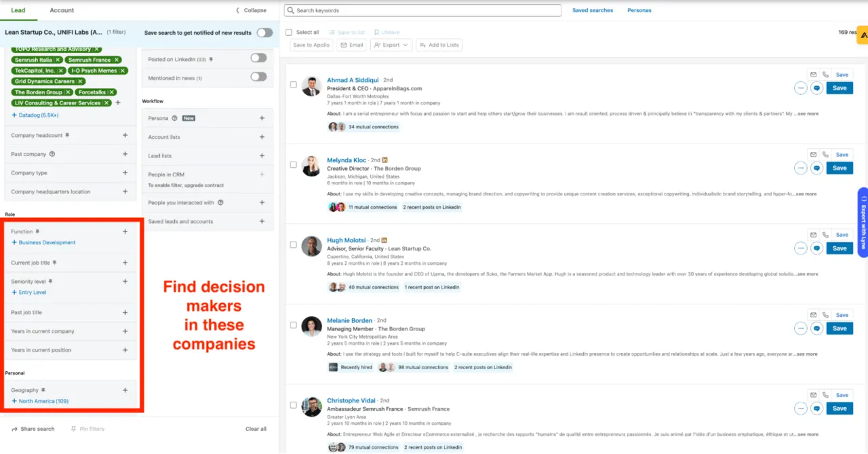Open the Export dropdown
This screenshot has width=868, height=454.
(391, 45)
